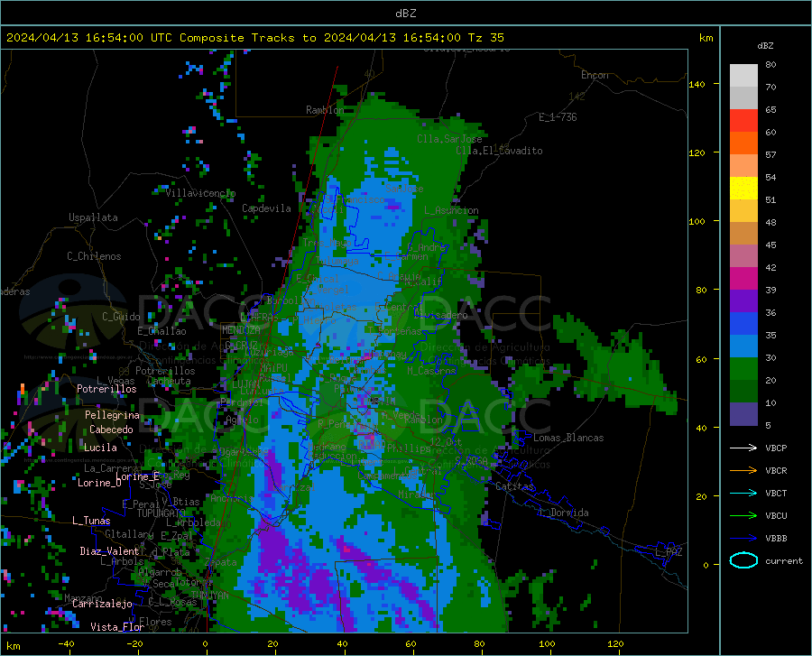Image resolution: width=812 pixels, height=656 pixels.
Task: Click the dBZ label above color scale
Action: click(765, 45)
